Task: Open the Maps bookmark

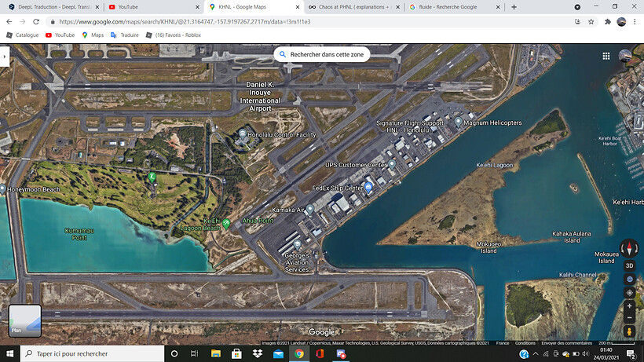Action: tap(93, 35)
